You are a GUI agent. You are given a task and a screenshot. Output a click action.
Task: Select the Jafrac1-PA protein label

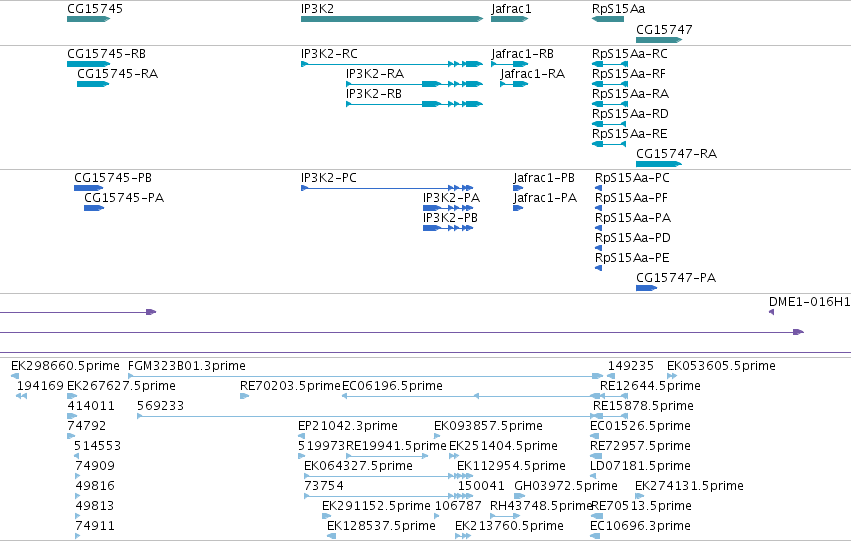[545, 198]
